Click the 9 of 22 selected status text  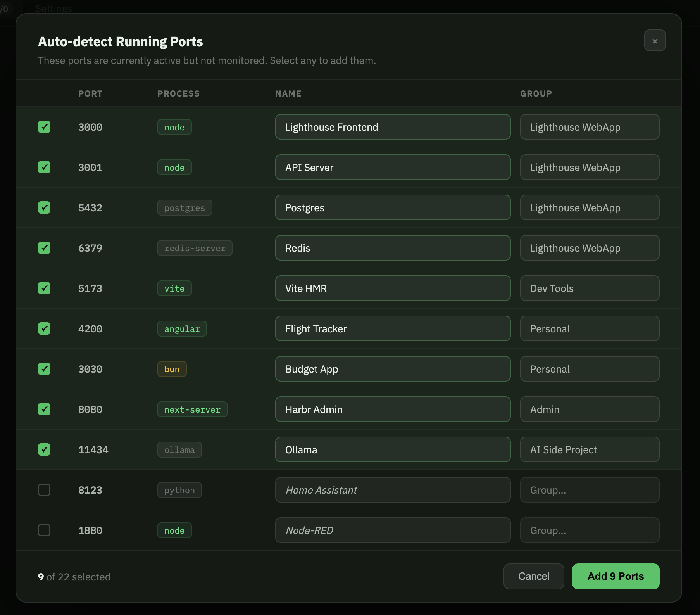tap(74, 577)
